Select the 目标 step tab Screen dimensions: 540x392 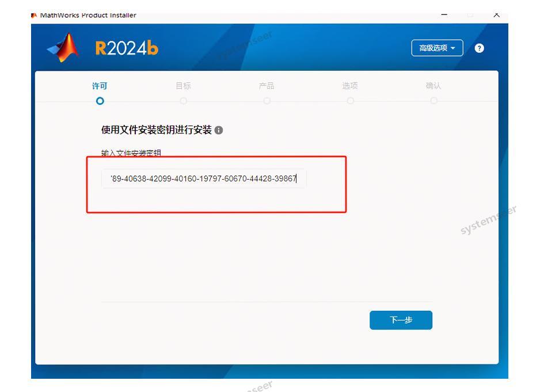coord(183,86)
